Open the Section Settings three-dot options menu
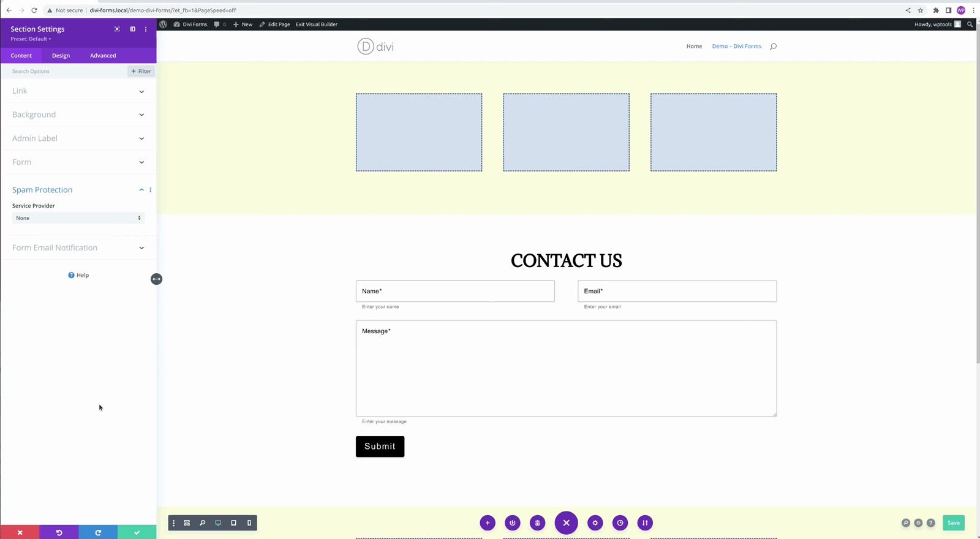This screenshot has height=539, width=980. pyautogui.click(x=146, y=29)
